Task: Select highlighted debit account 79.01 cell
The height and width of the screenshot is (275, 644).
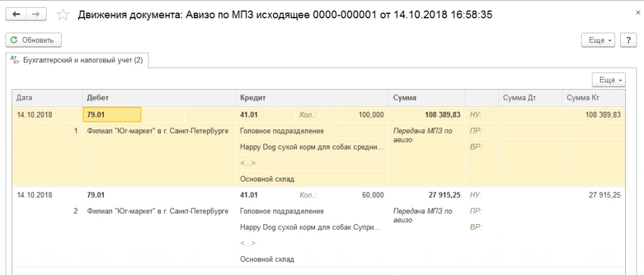Action: click(112, 114)
